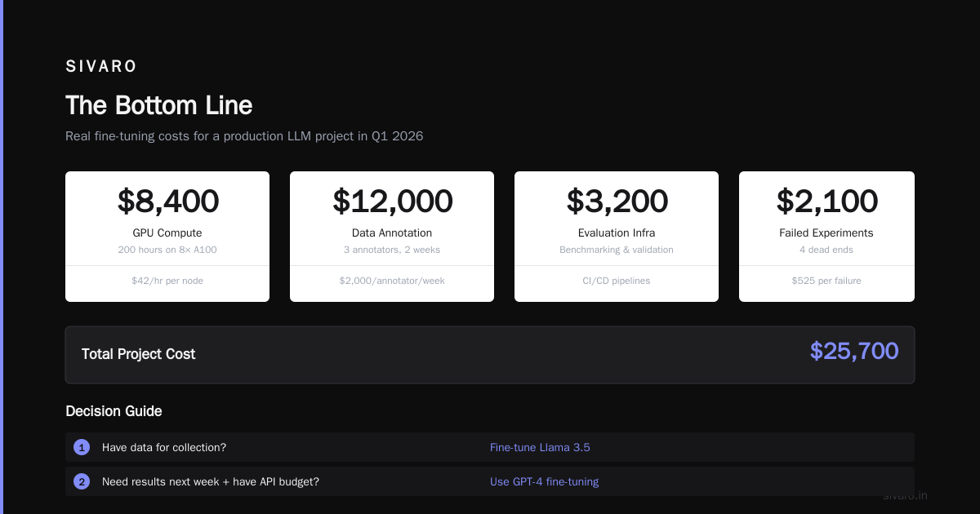
Task: Click the sivaro.in watermark link
Action: (x=905, y=495)
